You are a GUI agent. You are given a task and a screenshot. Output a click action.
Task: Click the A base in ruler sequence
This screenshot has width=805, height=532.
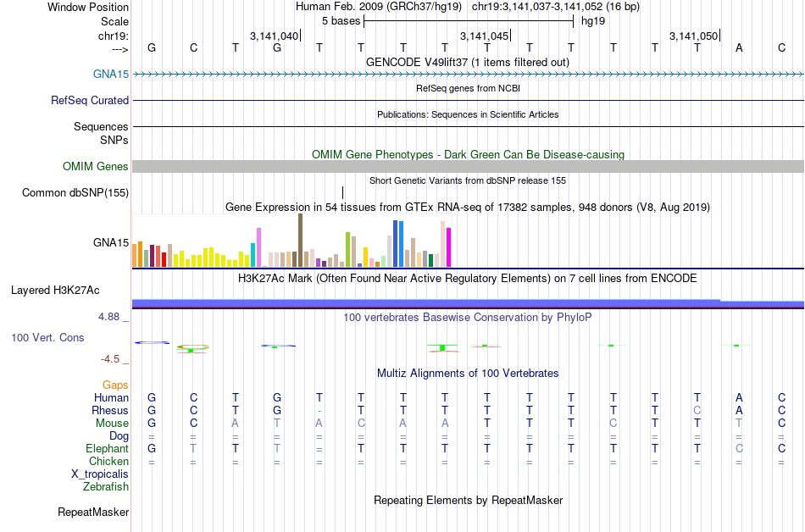point(739,47)
